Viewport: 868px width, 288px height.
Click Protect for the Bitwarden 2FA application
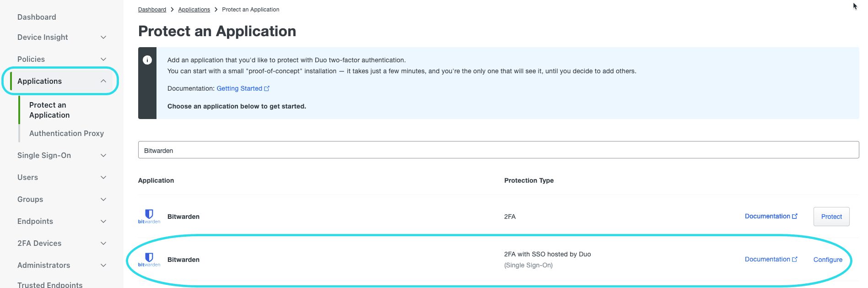click(831, 217)
